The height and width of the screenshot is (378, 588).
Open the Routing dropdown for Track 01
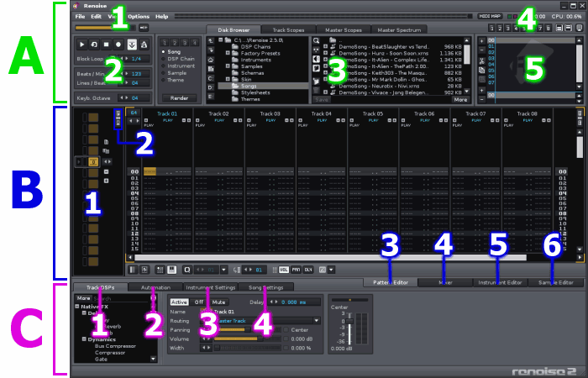[317, 321]
